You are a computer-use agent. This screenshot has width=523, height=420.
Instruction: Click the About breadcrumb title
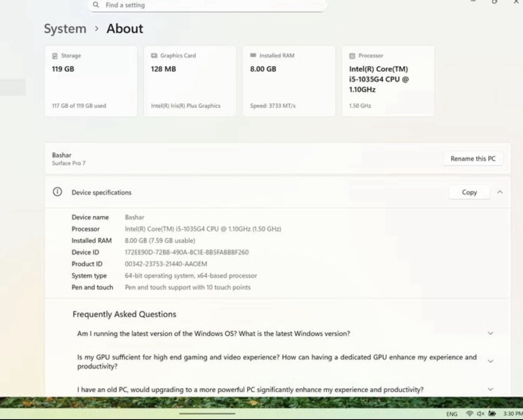[x=125, y=29]
